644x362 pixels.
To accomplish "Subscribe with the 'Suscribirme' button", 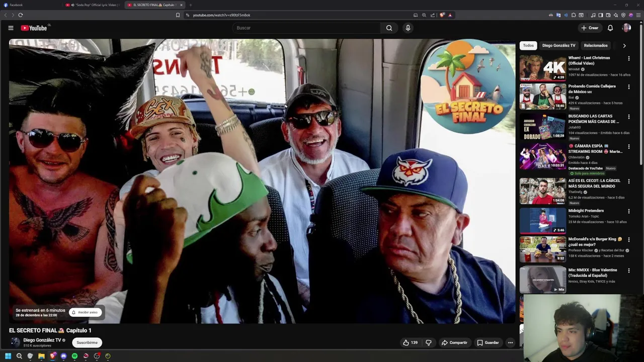I will (x=87, y=343).
